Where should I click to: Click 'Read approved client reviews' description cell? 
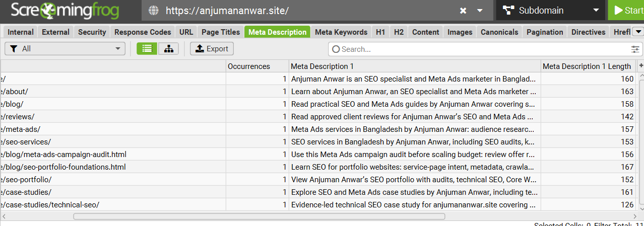[415, 117]
